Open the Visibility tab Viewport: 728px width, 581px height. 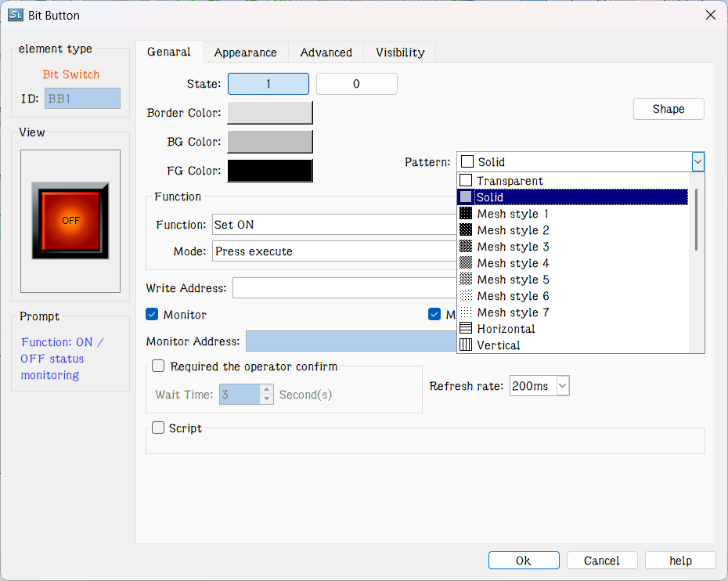pyautogui.click(x=399, y=52)
